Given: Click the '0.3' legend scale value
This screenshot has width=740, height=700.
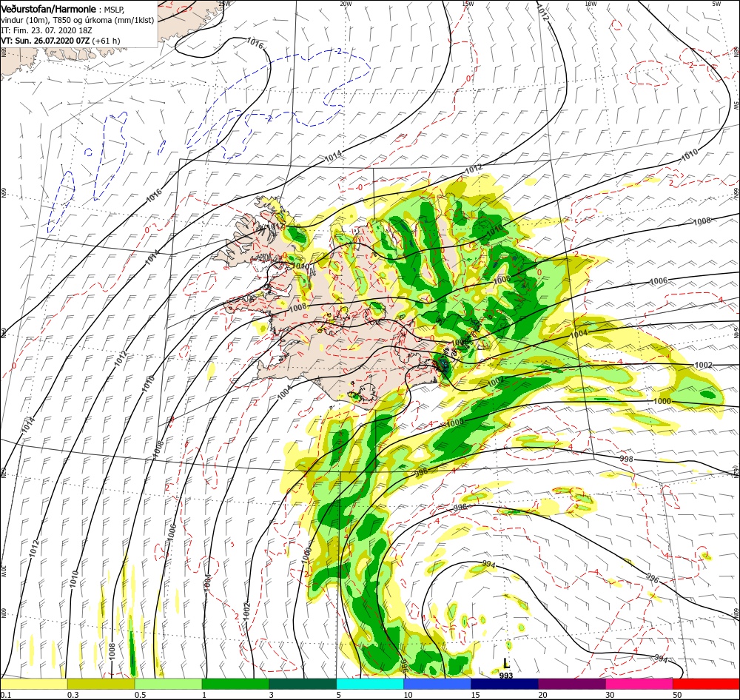Looking at the screenshot, I should 73,694.
